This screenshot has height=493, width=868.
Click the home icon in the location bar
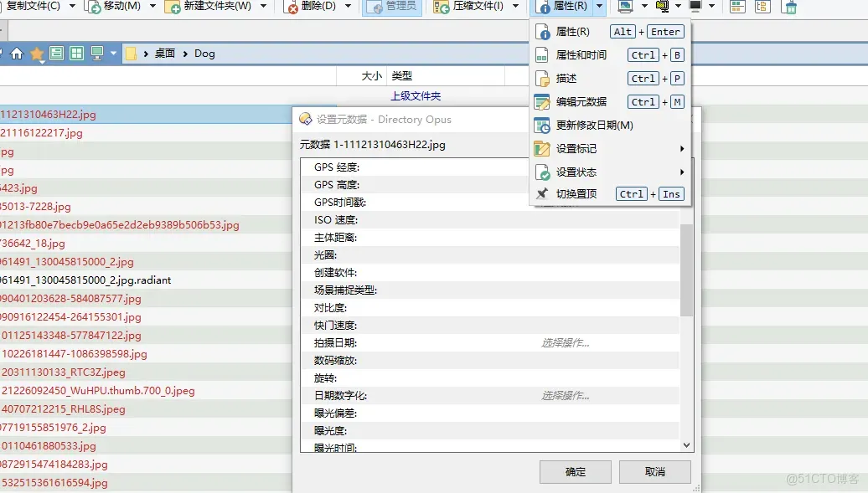17,53
